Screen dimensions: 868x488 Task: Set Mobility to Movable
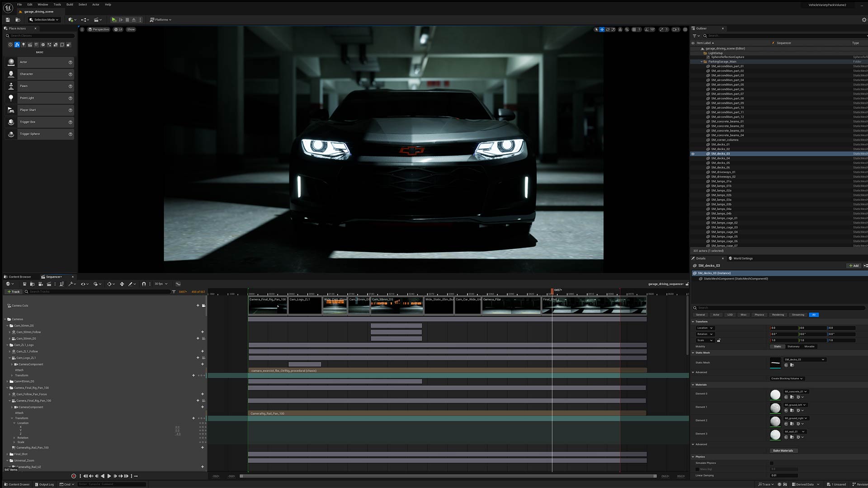[x=809, y=347]
